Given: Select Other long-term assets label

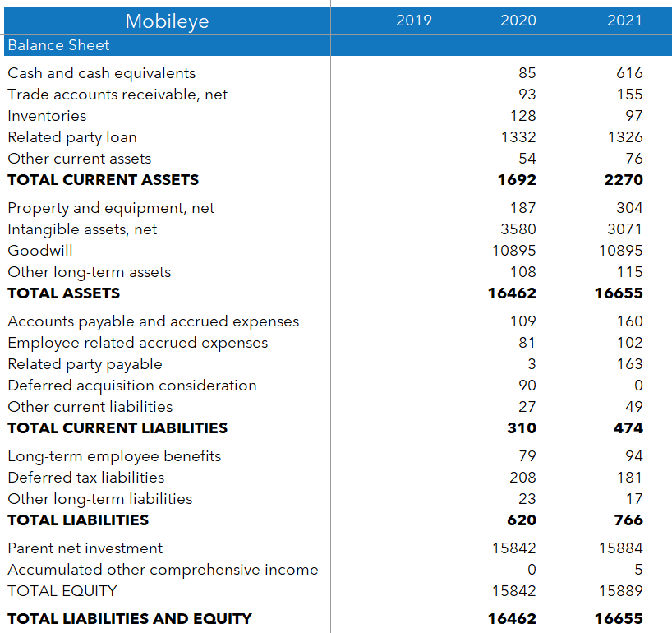Looking at the screenshot, I should [90, 273].
